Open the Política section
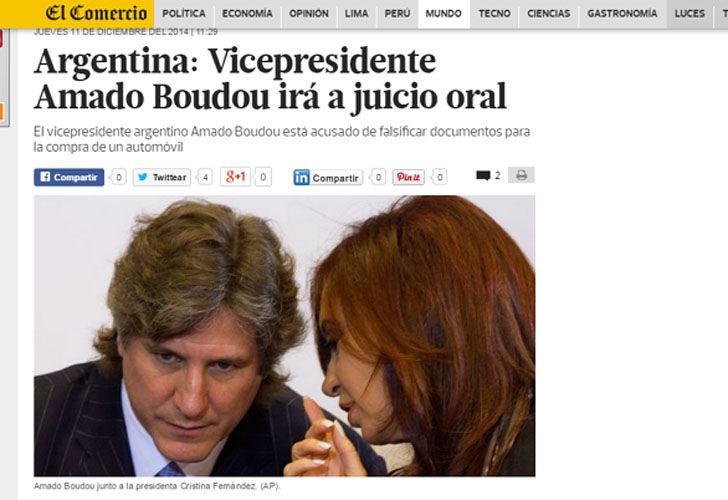Image resolution: width=728 pixels, height=500 pixels. (x=183, y=13)
